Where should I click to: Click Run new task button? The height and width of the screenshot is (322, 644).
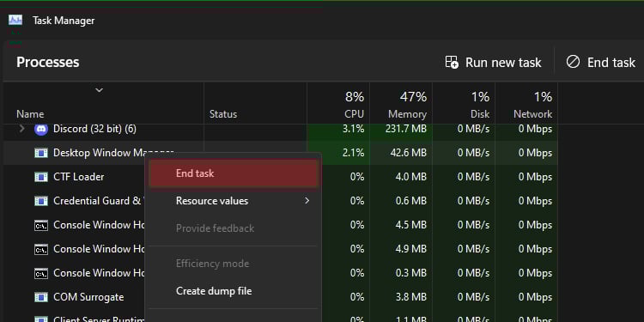pos(493,63)
